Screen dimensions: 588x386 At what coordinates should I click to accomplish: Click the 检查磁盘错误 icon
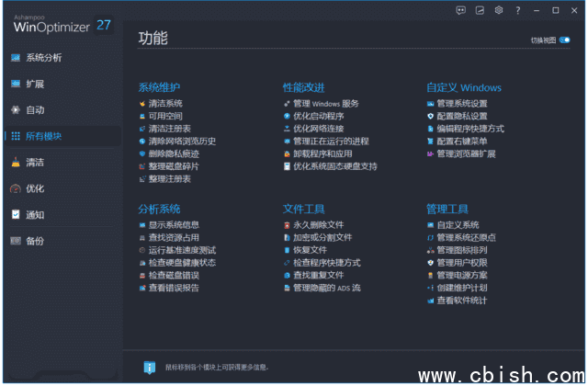(x=142, y=276)
